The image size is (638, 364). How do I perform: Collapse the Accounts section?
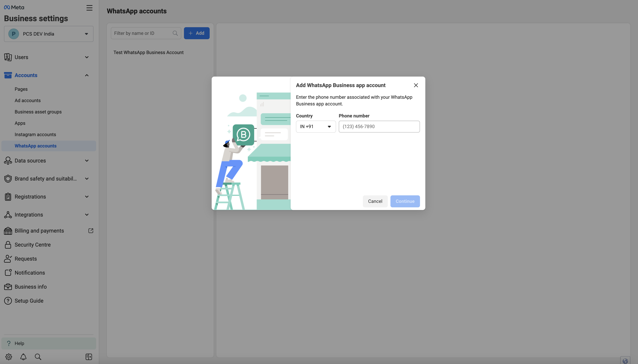tap(86, 75)
